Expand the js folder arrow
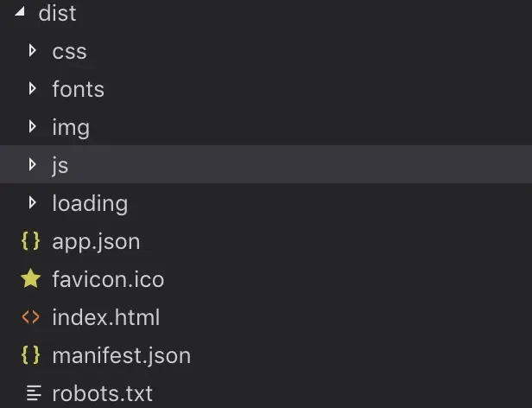 (33, 165)
